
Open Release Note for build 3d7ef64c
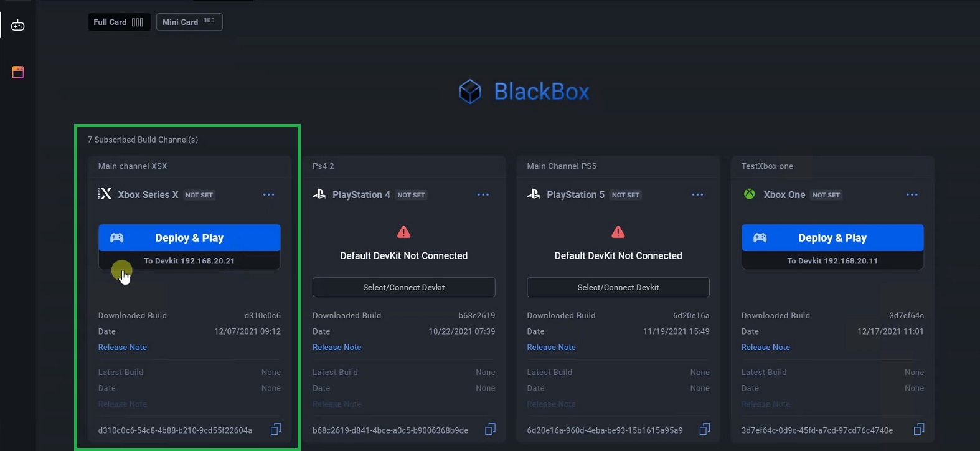point(766,348)
